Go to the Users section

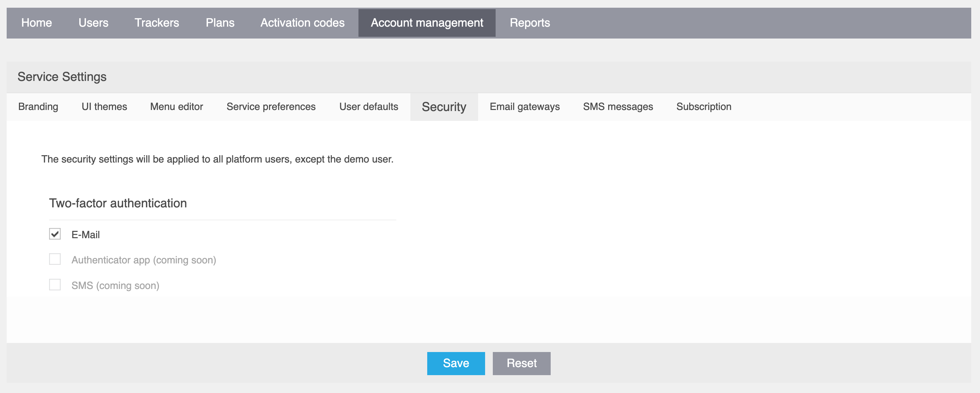(93, 23)
